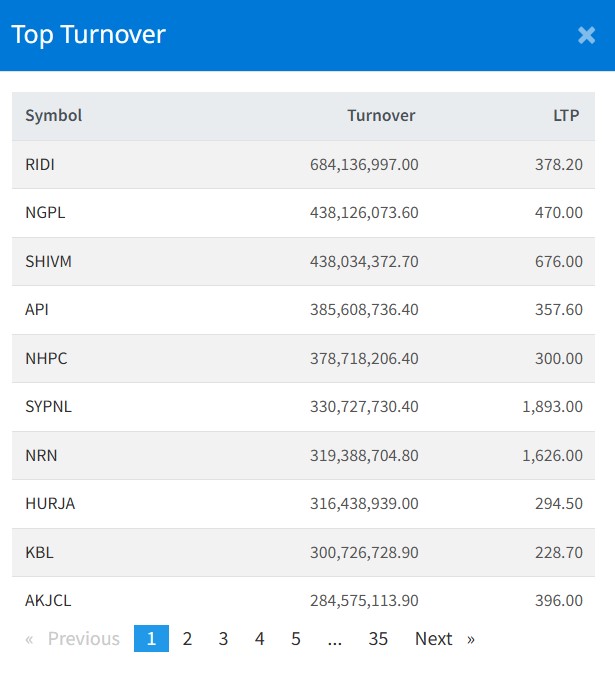Click the pagination ellipsis
615x673 pixels.
pyautogui.click(x=335, y=639)
